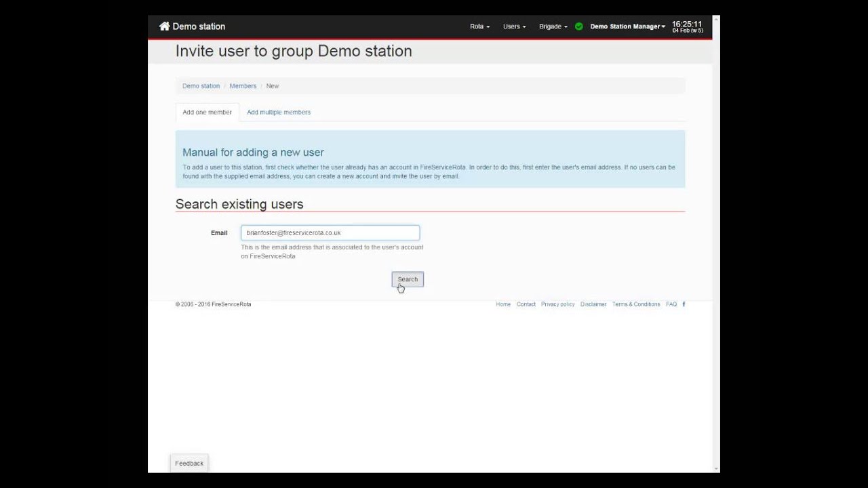The height and width of the screenshot is (488, 868).
Task: Open the Terms & Conditions footer link
Action: pos(636,304)
